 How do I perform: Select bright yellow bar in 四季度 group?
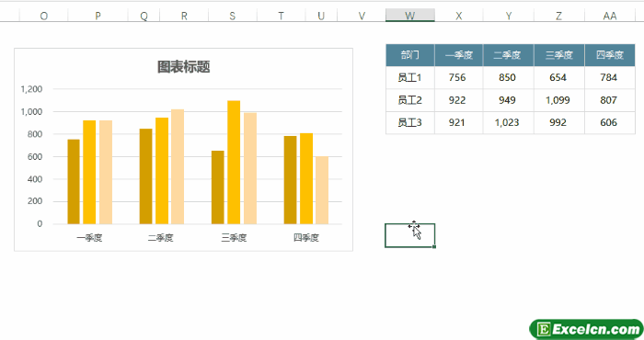[306, 178]
